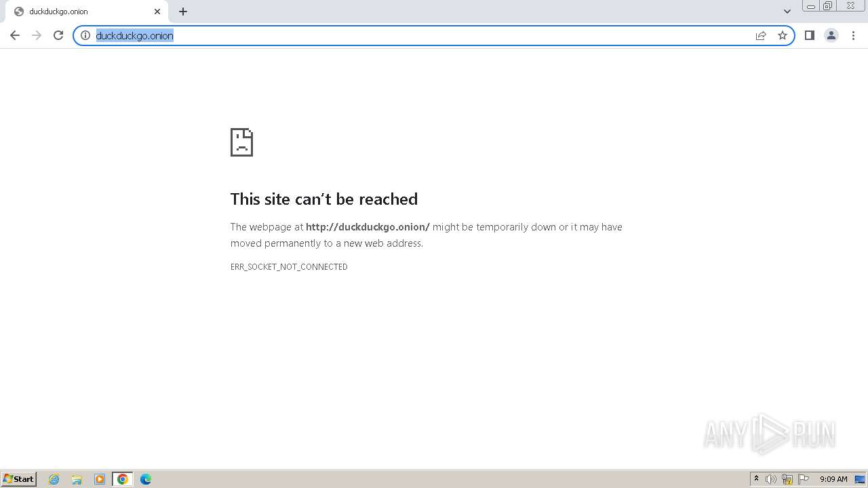Show hidden system tray icons
Image resolution: width=868 pixels, height=488 pixels.
pyautogui.click(x=757, y=479)
